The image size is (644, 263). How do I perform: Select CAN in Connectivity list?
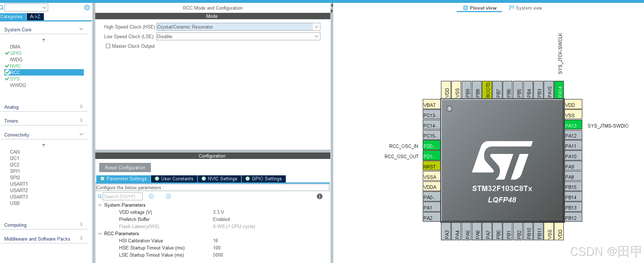tap(15, 152)
